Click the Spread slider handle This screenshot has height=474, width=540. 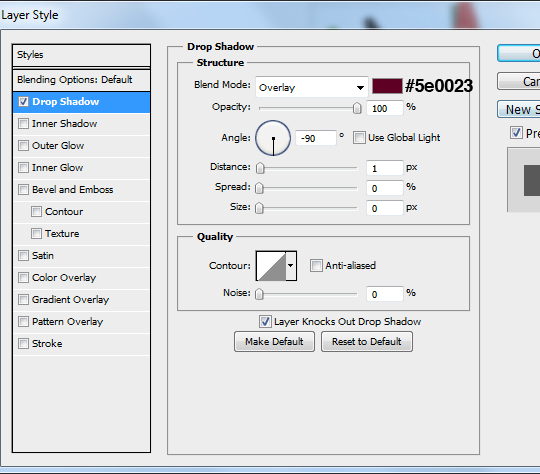[259, 188]
